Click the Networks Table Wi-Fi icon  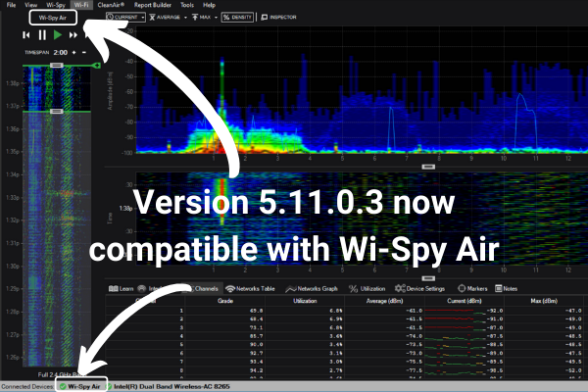(230, 288)
